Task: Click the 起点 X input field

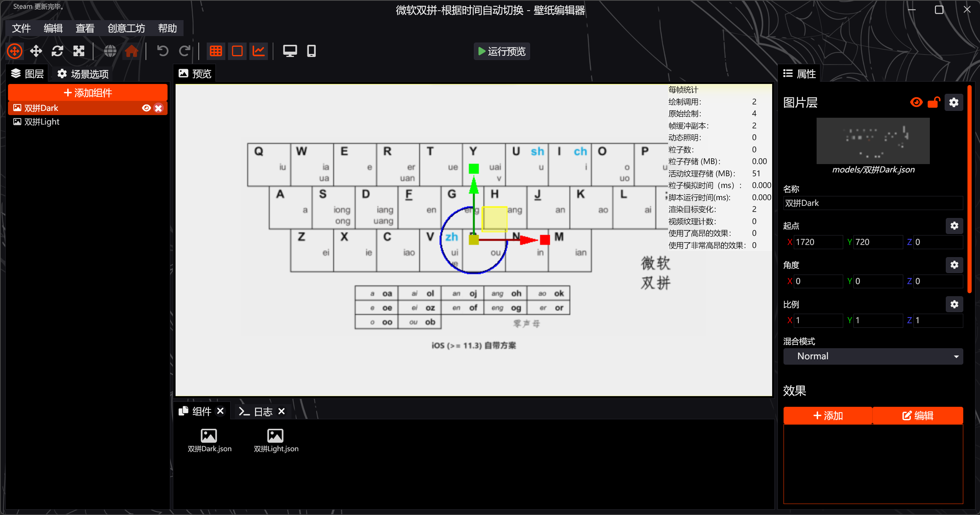Action: click(818, 242)
